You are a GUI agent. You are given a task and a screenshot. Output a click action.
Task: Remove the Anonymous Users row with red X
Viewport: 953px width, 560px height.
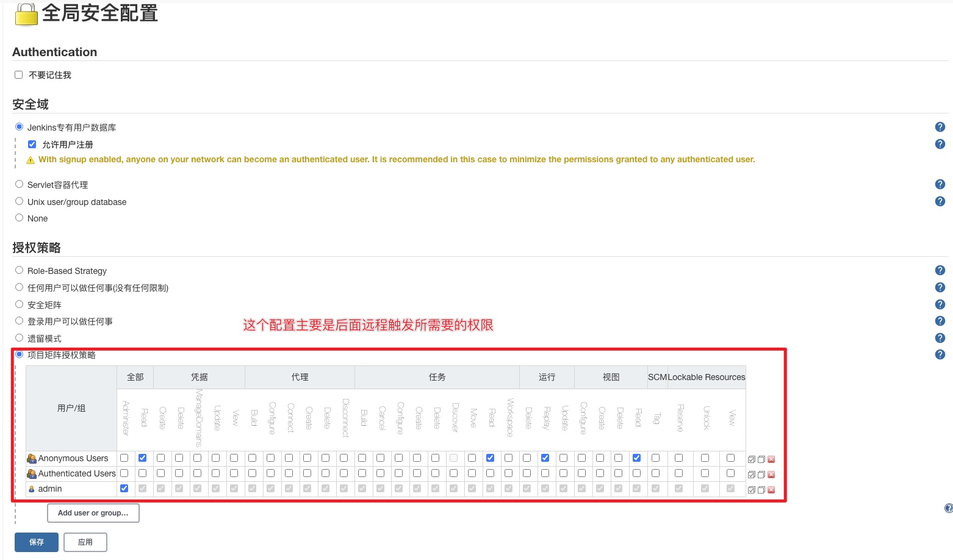click(771, 459)
